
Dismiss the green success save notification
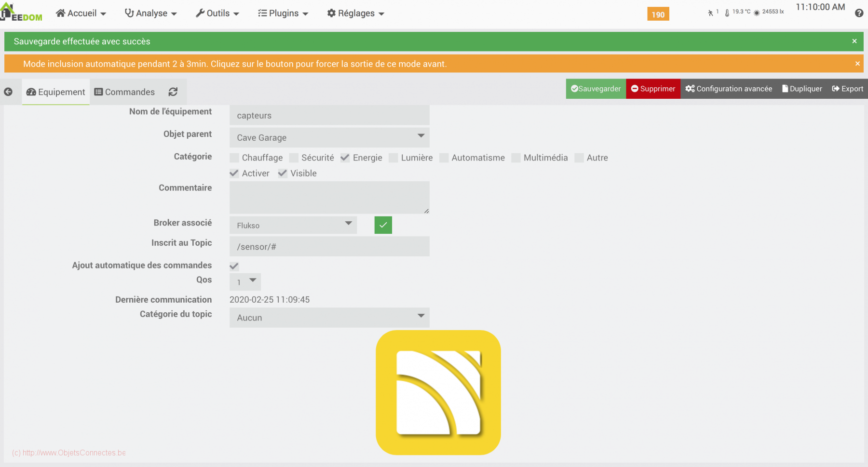(854, 41)
